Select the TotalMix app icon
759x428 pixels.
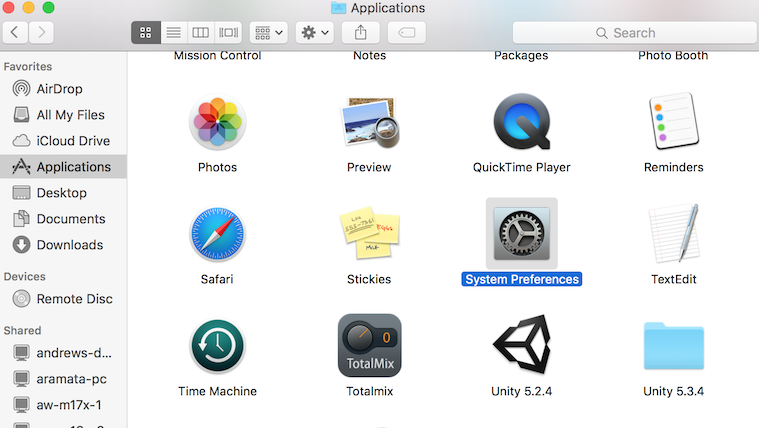click(370, 345)
